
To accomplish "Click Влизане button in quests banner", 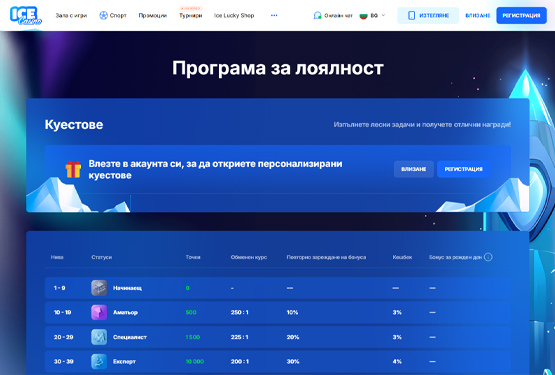I will click(413, 169).
